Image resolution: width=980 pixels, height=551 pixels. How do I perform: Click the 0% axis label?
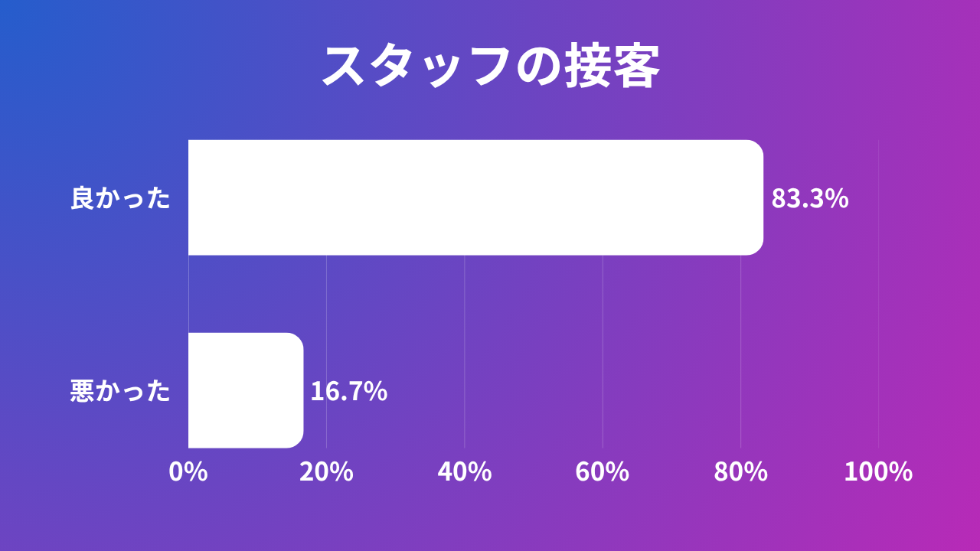point(188,471)
